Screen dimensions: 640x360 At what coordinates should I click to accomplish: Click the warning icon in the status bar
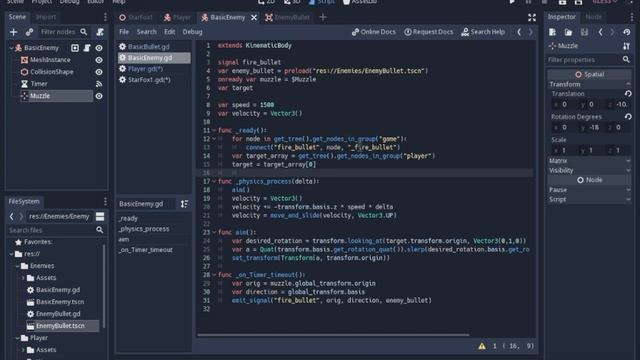pyautogui.click(x=482, y=346)
